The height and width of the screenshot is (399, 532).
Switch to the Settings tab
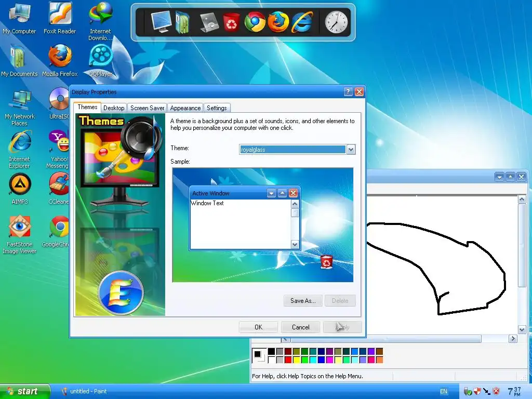[217, 108]
